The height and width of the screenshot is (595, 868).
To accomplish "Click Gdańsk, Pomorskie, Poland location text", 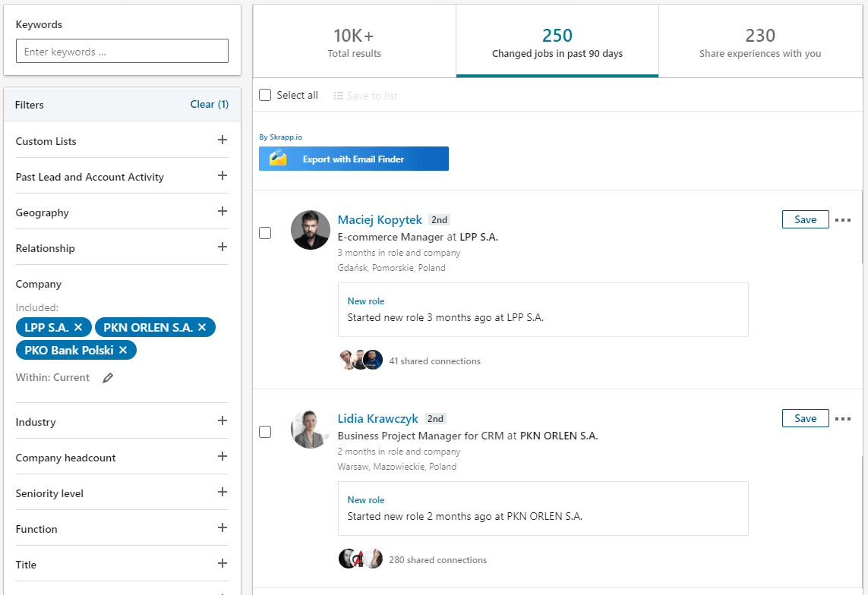I will [x=391, y=268].
